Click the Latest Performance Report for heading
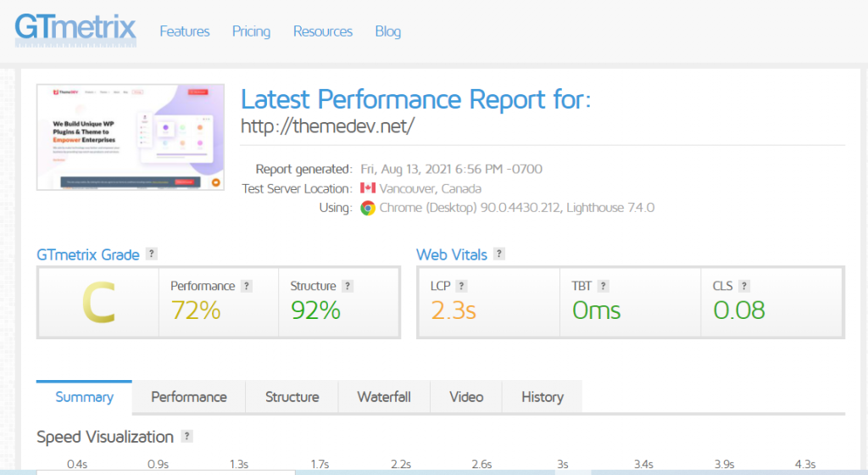This screenshot has width=868, height=475. pos(415,99)
